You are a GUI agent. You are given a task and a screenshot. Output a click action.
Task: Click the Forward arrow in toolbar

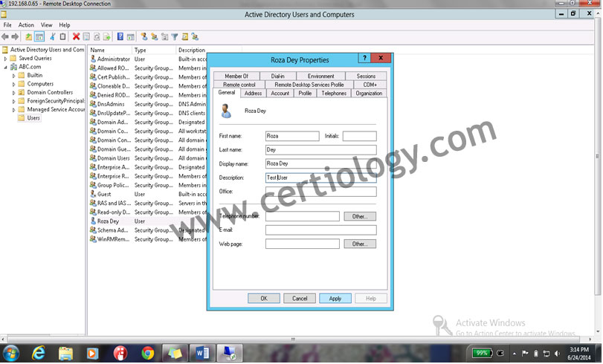click(x=15, y=37)
